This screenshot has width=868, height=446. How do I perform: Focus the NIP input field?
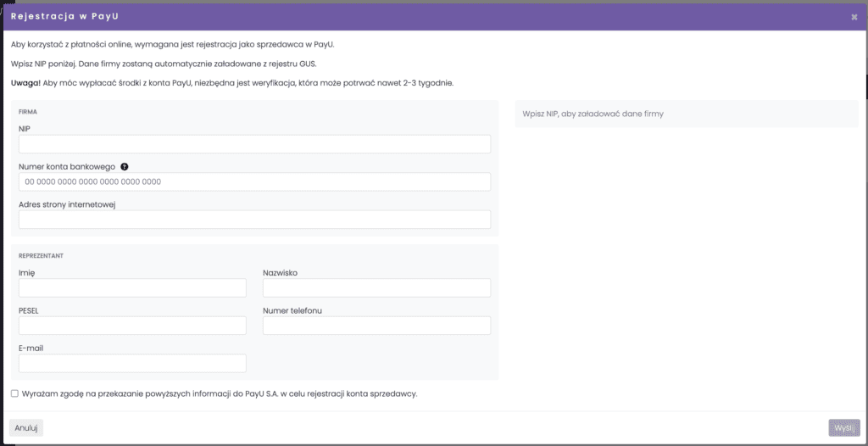254,144
